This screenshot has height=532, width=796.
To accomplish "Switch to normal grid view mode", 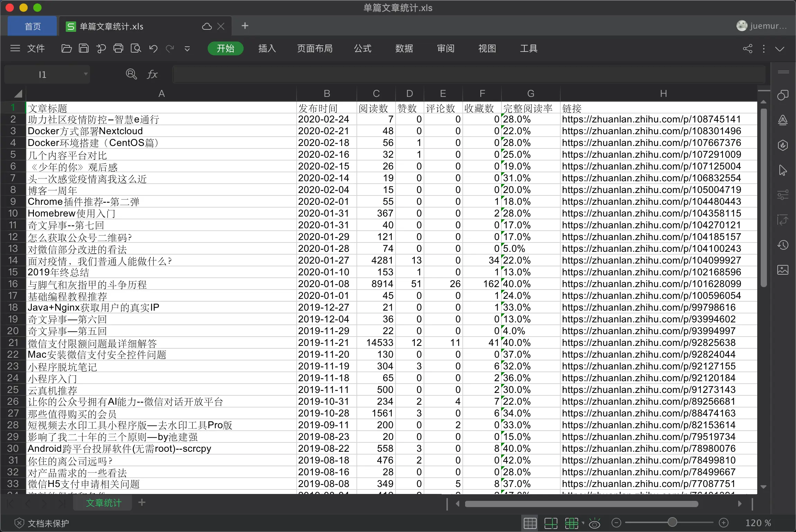I will pos(530,523).
